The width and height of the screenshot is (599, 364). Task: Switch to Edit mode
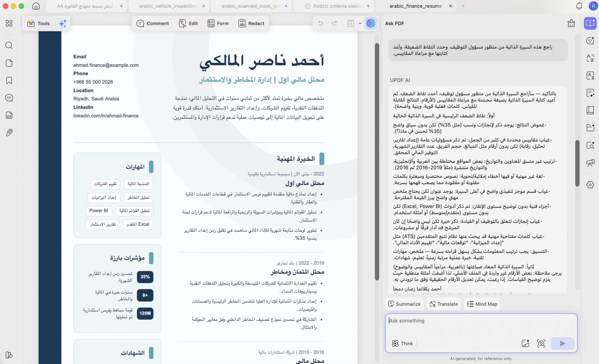coord(188,23)
